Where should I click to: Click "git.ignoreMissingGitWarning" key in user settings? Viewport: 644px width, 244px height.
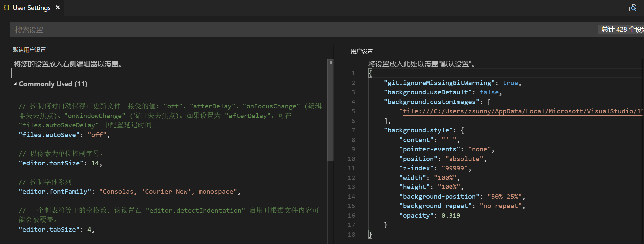pyautogui.click(x=439, y=83)
